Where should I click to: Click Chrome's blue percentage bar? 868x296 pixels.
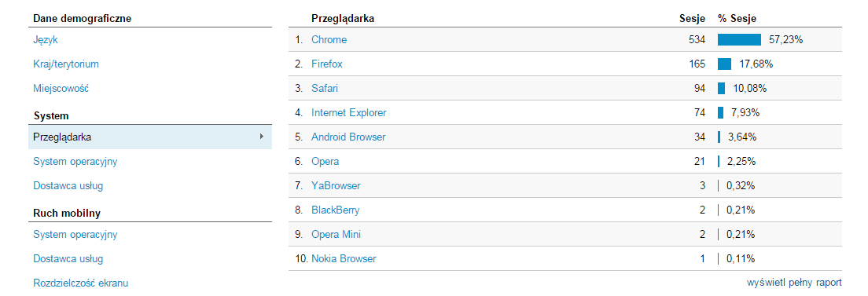740,40
